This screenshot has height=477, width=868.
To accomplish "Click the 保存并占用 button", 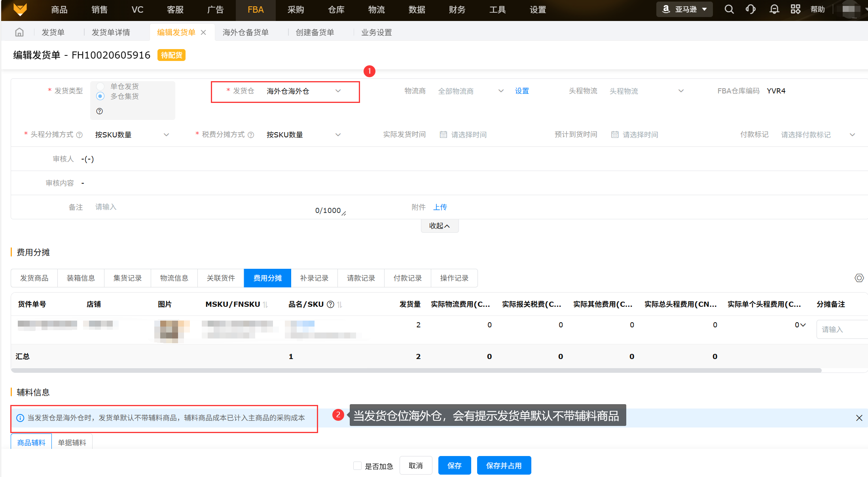I will click(504, 466).
